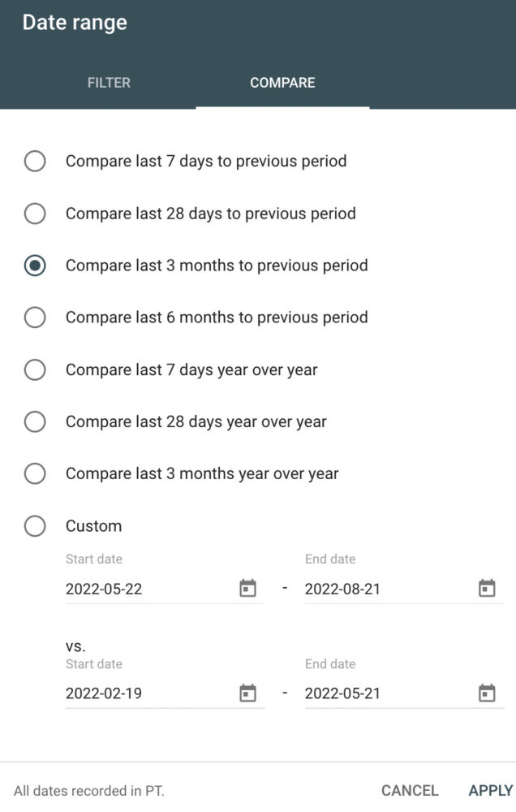Enable the Custom date range option

click(x=35, y=526)
